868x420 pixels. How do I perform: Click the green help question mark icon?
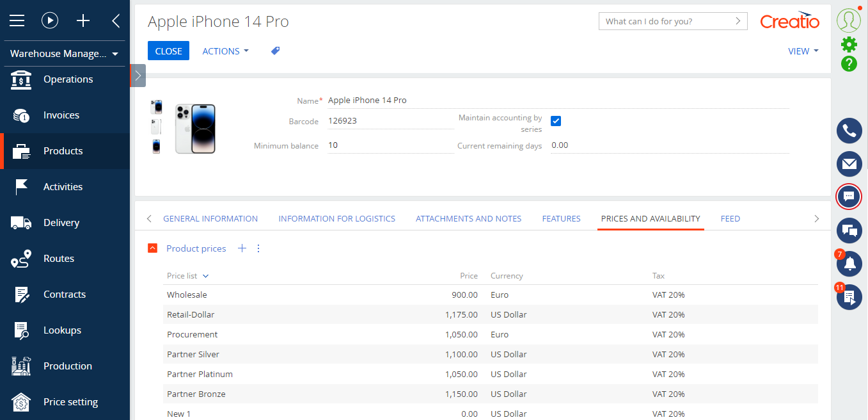pyautogui.click(x=849, y=63)
